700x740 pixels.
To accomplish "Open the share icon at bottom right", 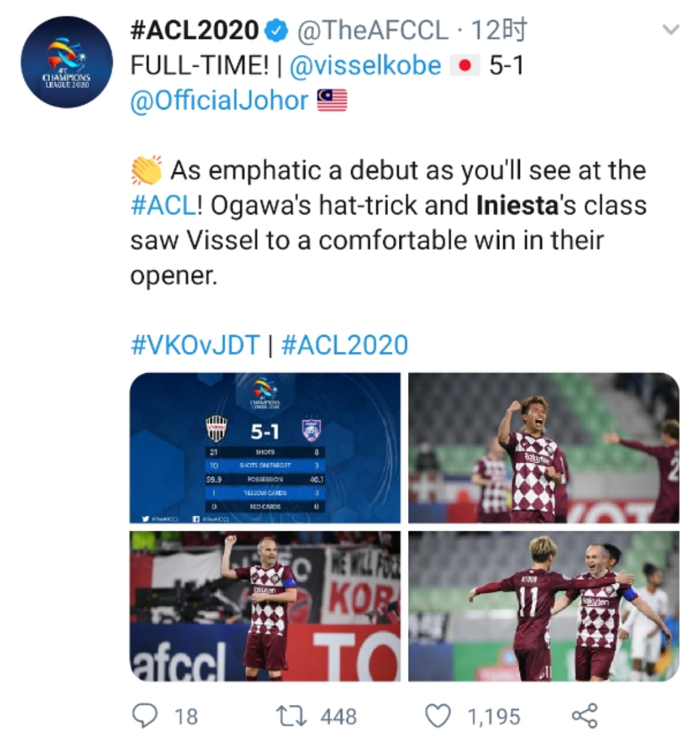I will point(585,715).
